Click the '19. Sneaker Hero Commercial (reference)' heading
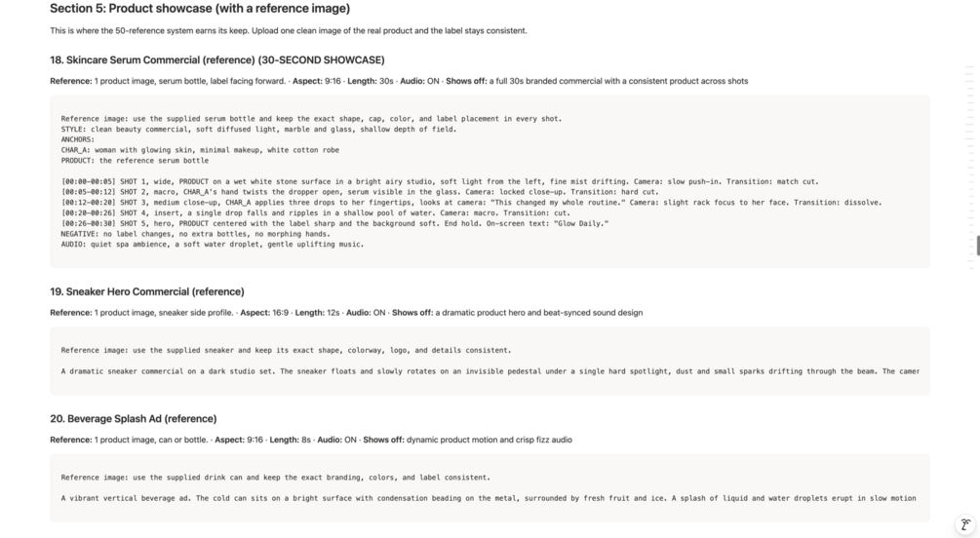980x538 pixels. [147, 291]
